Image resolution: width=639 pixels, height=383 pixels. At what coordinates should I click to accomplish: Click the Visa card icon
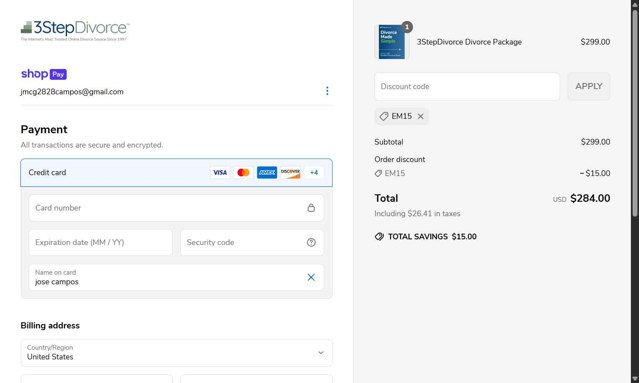tap(220, 172)
